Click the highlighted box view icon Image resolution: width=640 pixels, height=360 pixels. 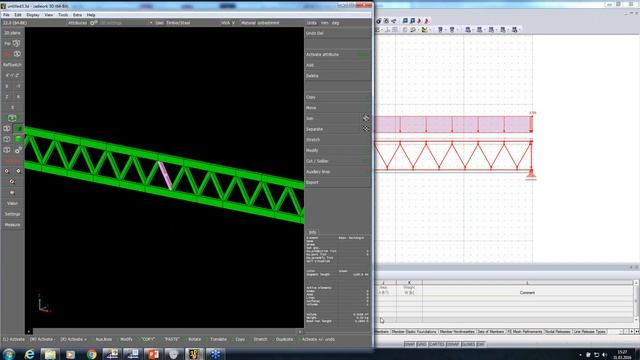pyautogui.click(x=12, y=118)
